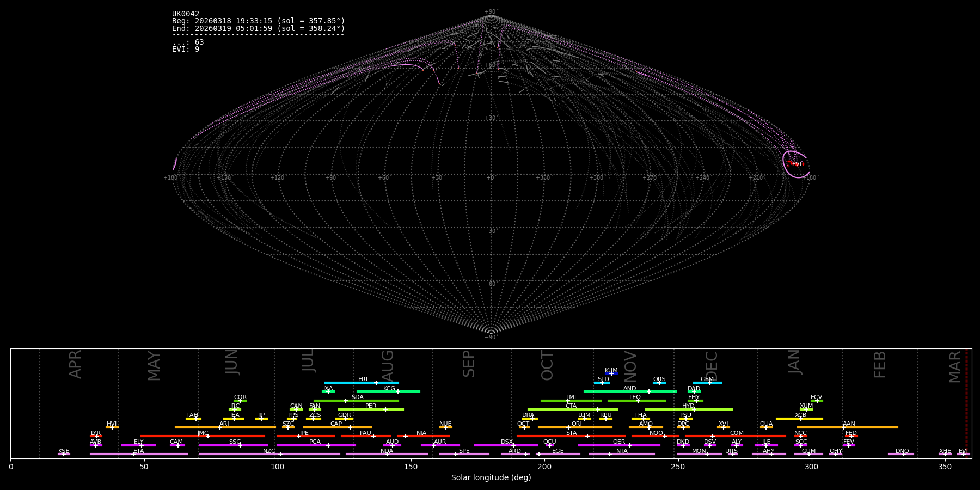Viewport: 980px width, 490px height.
Task: Click the KUM shower label
Action: point(611,371)
